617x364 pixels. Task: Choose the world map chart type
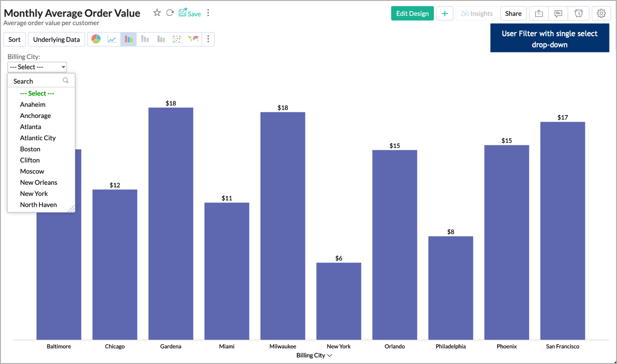193,39
